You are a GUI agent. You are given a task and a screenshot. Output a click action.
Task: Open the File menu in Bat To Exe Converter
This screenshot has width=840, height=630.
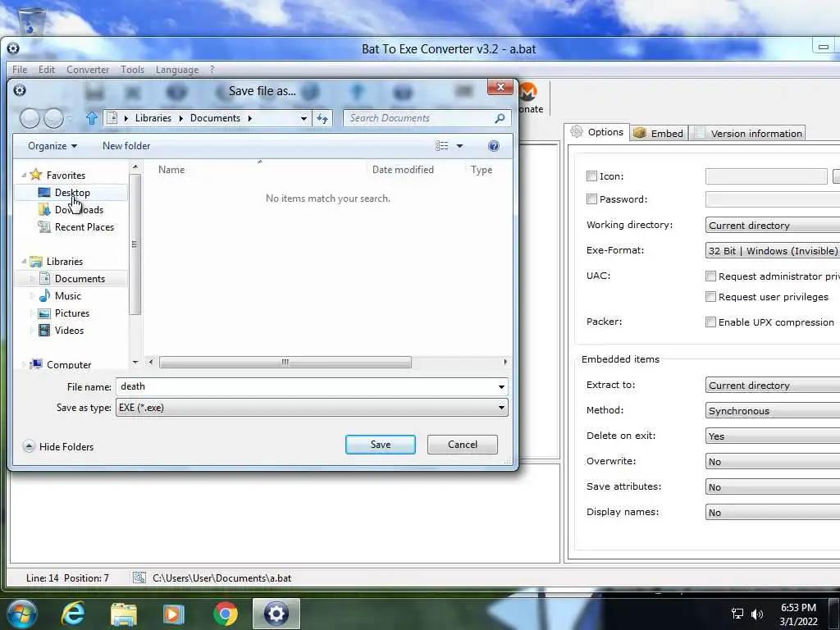[20, 70]
